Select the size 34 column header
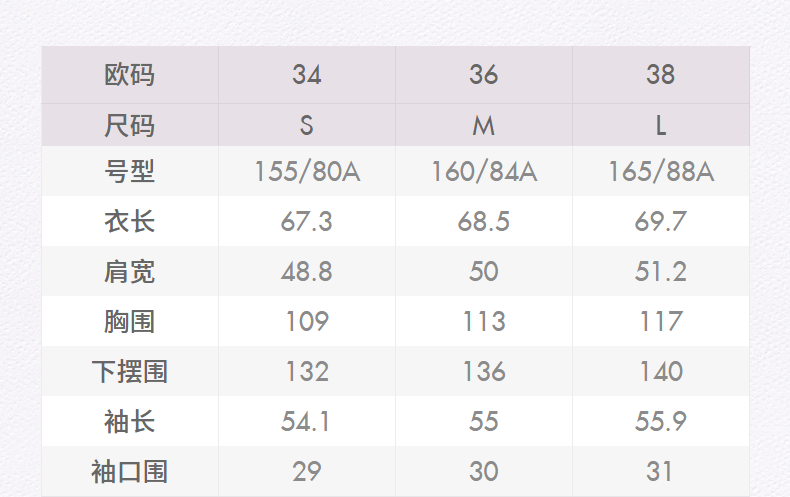The height and width of the screenshot is (497, 790). click(x=307, y=75)
